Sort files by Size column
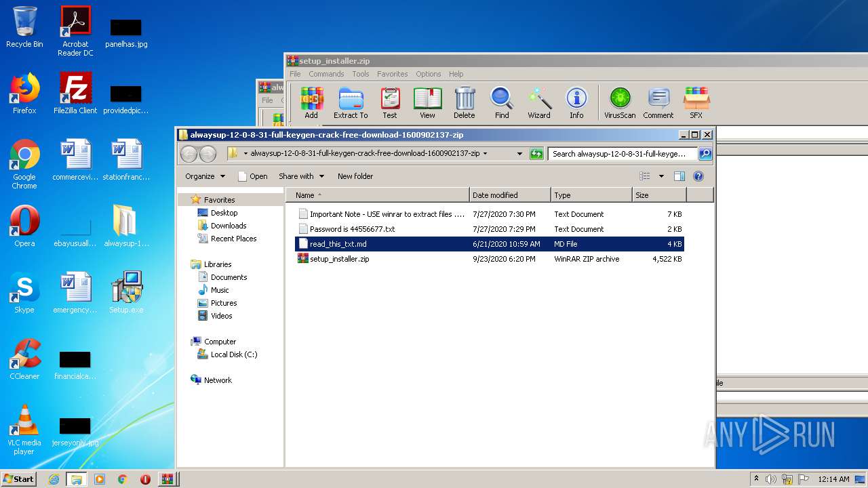 point(659,195)
